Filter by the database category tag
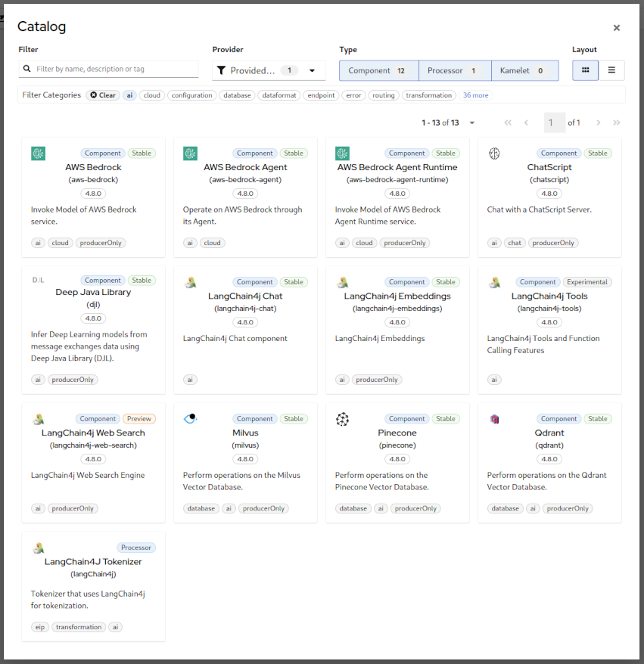The height and width of the screenshot is (664, 644). 237,95
